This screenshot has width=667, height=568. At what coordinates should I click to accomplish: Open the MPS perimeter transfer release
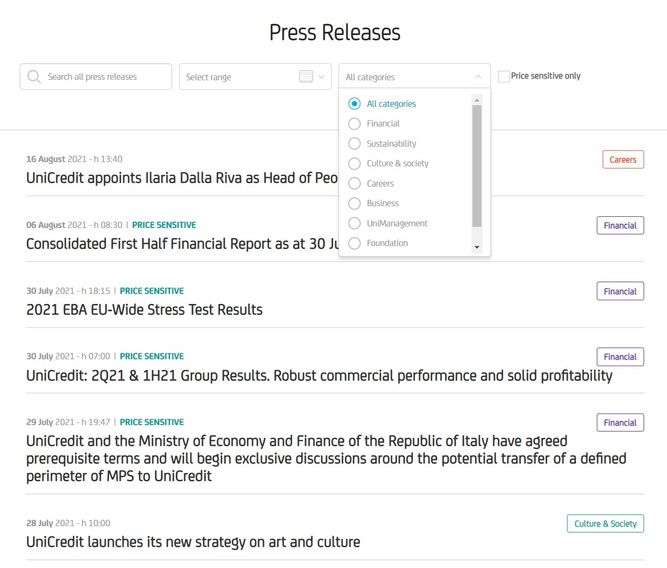(x=326, y=459)
